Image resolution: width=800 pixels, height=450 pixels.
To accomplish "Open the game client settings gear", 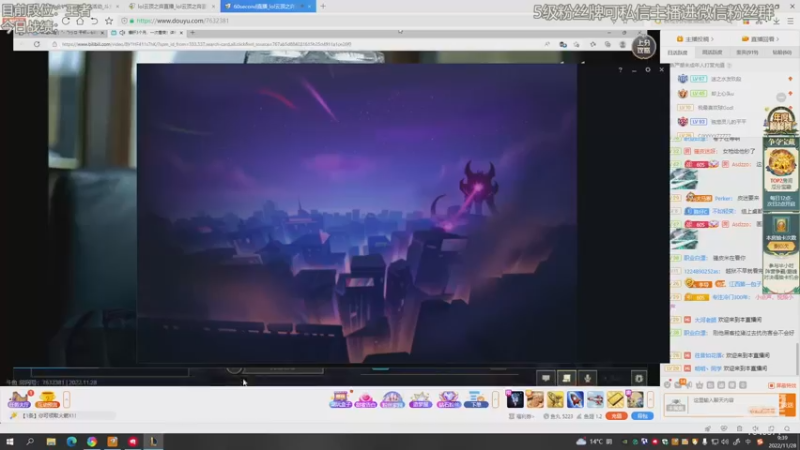I will 648,70.
